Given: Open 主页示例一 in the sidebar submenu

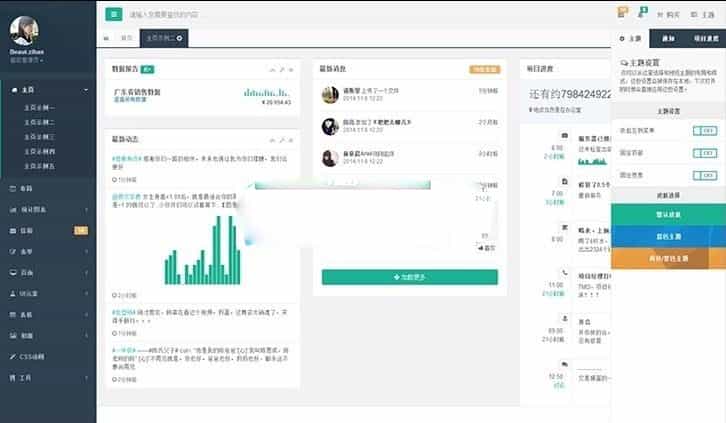Looking at the screenshot, I should click(x=39, y=108).
